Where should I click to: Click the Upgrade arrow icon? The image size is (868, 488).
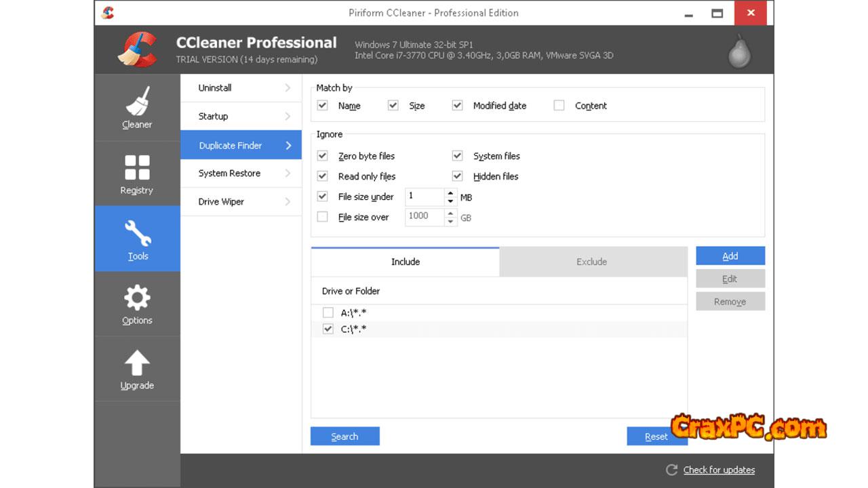click(x=137, y=363)
